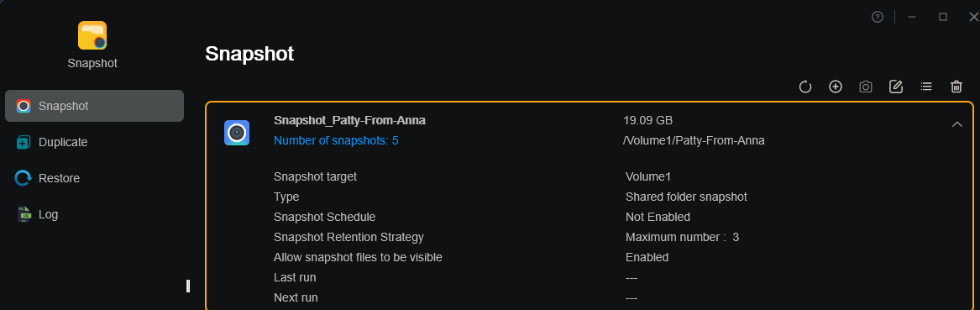Switch to the Restore section

tap(94, 178)
